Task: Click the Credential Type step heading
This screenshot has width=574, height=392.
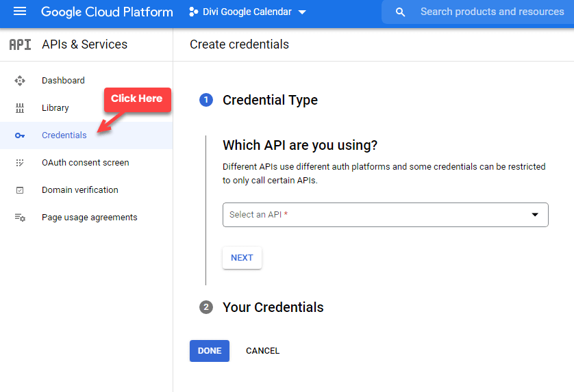Action: point(270,100)
